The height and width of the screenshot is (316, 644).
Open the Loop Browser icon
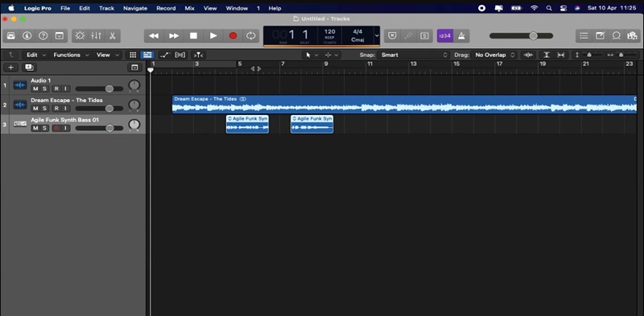[616, 36]
